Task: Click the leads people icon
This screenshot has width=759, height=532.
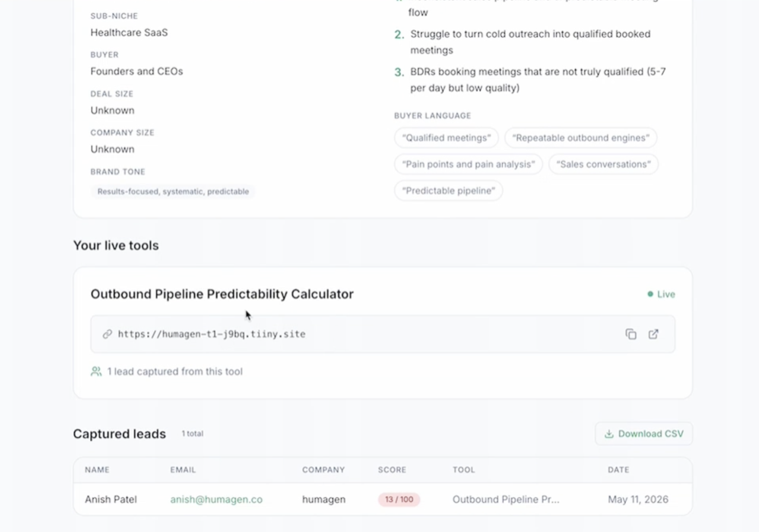Action: (x=96, y=371)
